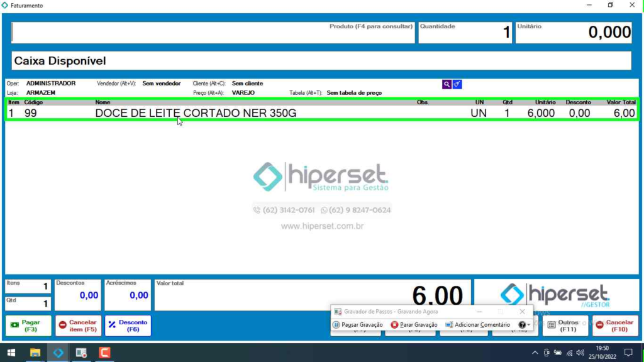Click the blue broom clear icon
The width and height of the screenshot is (644, 362).
point(457,84)
